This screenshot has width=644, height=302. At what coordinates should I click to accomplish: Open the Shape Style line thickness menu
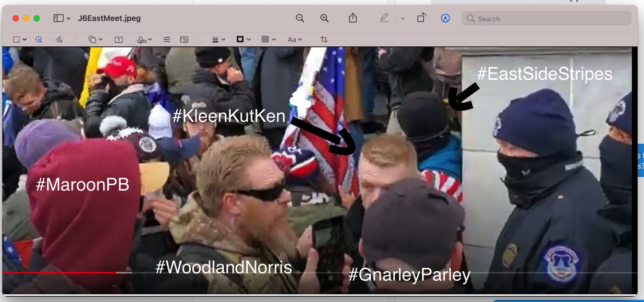[215, 40]
